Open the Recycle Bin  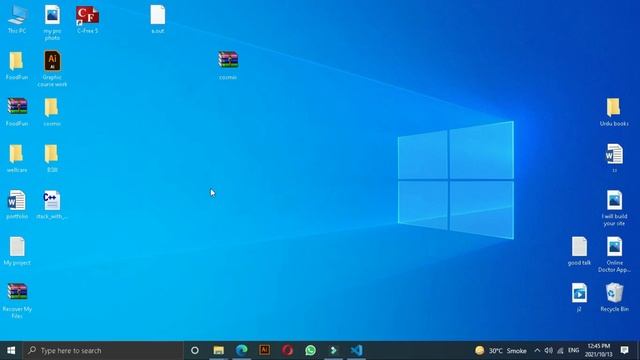pos(614,298)
